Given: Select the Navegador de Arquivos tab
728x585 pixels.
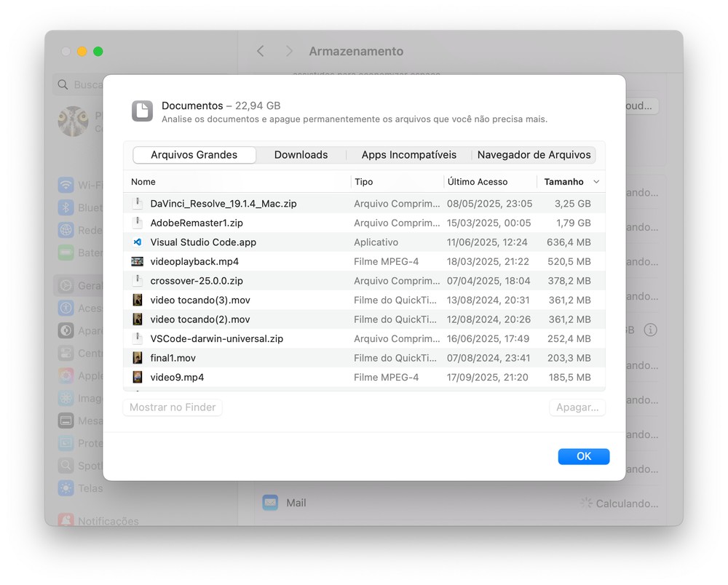Looking at the screenshot, I should tap(534, 155).
